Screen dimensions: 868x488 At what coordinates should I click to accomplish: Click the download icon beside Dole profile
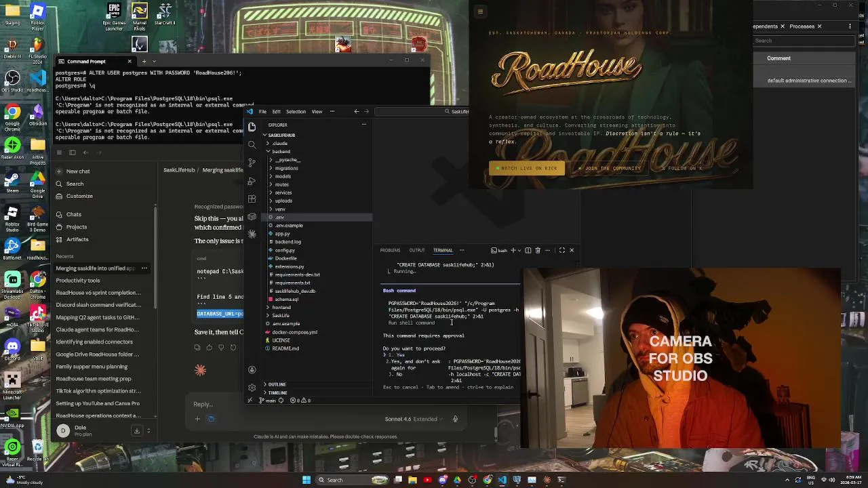coord(136,430)
